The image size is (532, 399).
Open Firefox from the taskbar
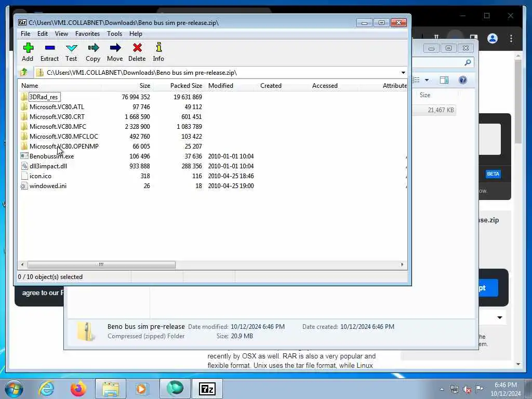(x=78, y=389)
